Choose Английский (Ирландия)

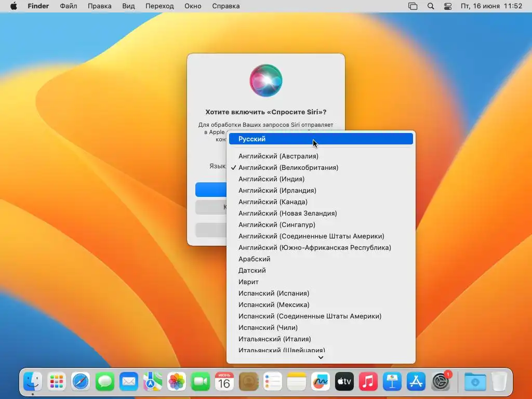(x=321, y=190)
